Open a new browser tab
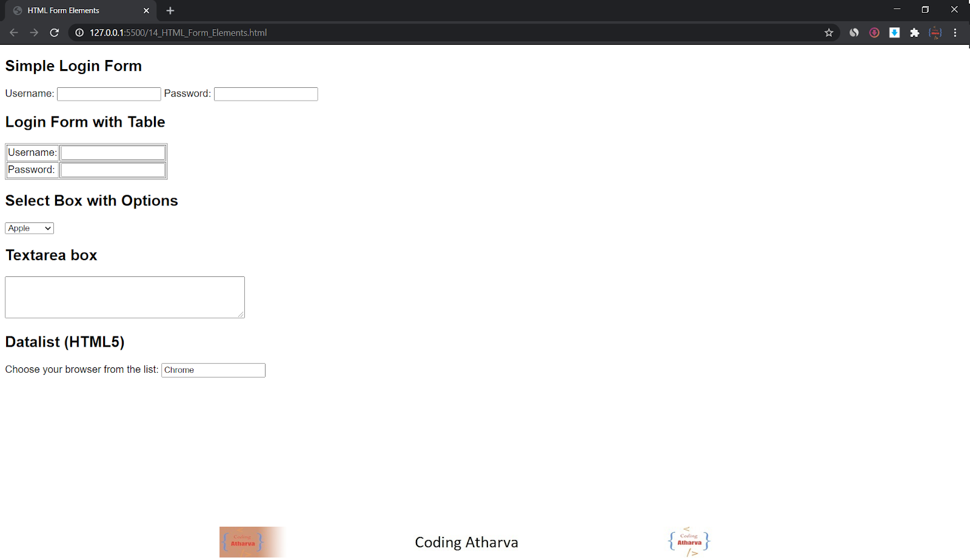Image resolution: width=970 pixels, height=560 pixels. tap(170, 10)
